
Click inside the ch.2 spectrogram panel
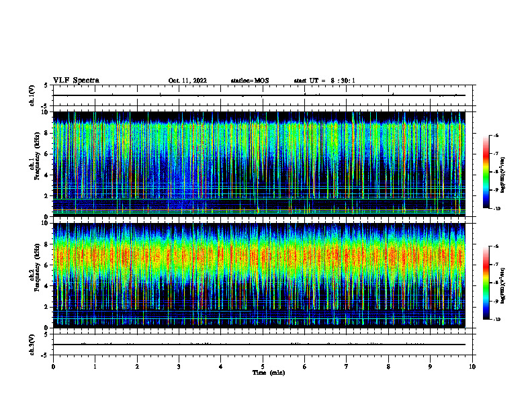tap(259, 275)
